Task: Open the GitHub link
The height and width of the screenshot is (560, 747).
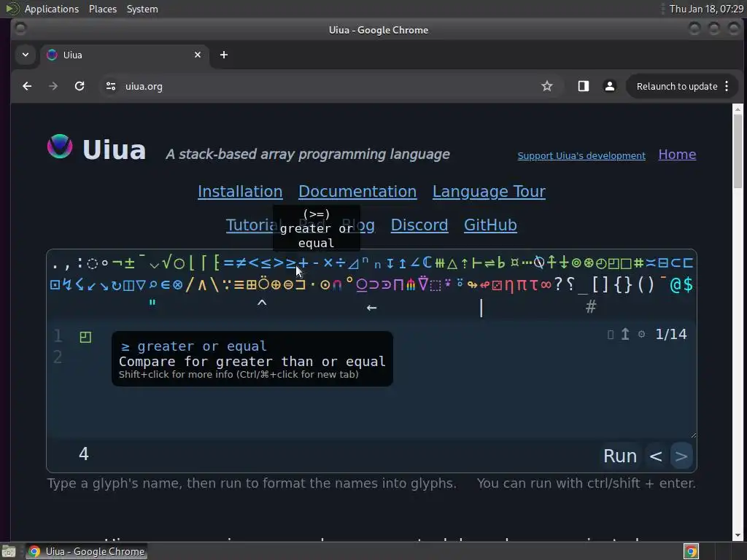Action: [490, 225]
